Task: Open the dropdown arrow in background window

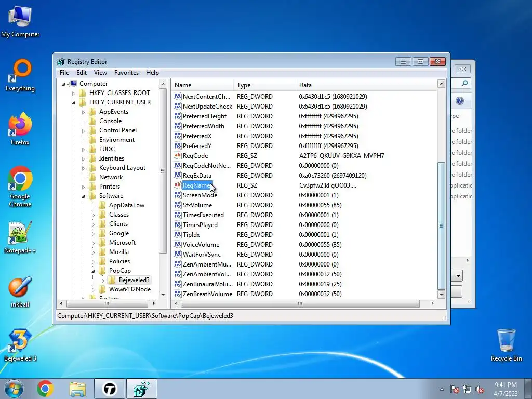Action: pyautogui.click(x=458, y=275)
